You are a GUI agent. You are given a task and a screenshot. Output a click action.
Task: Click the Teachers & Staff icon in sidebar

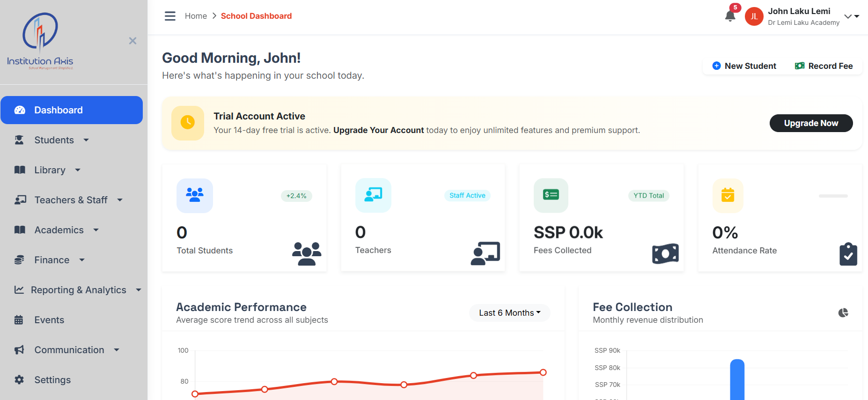pyautogui.click(x=20, y=200)
